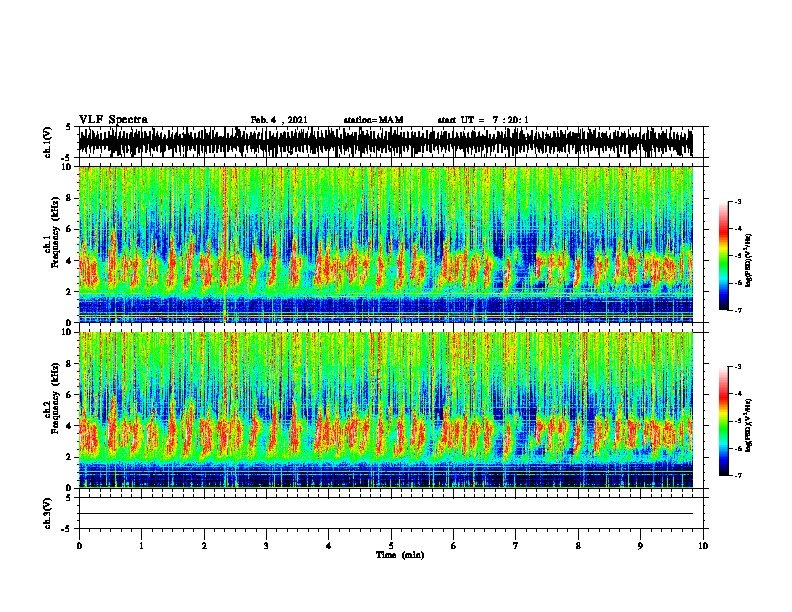Click time axis tick label "9"
Screen dimensions: 792x612
(640, 546)
